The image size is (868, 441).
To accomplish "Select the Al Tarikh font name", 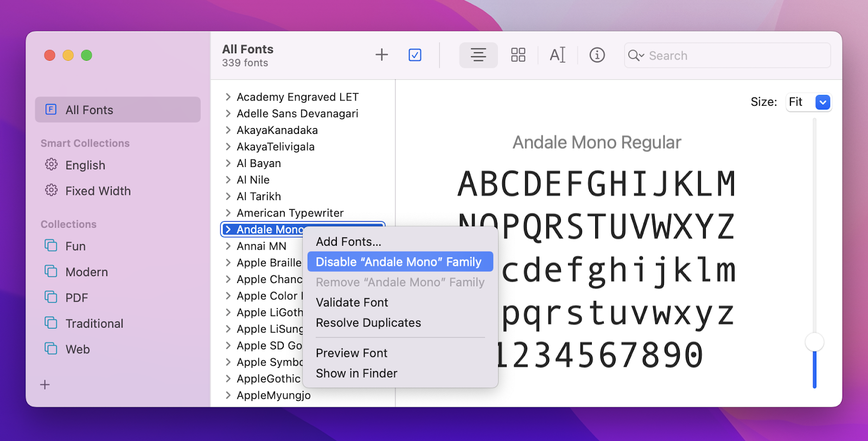I will coord(259,196).
